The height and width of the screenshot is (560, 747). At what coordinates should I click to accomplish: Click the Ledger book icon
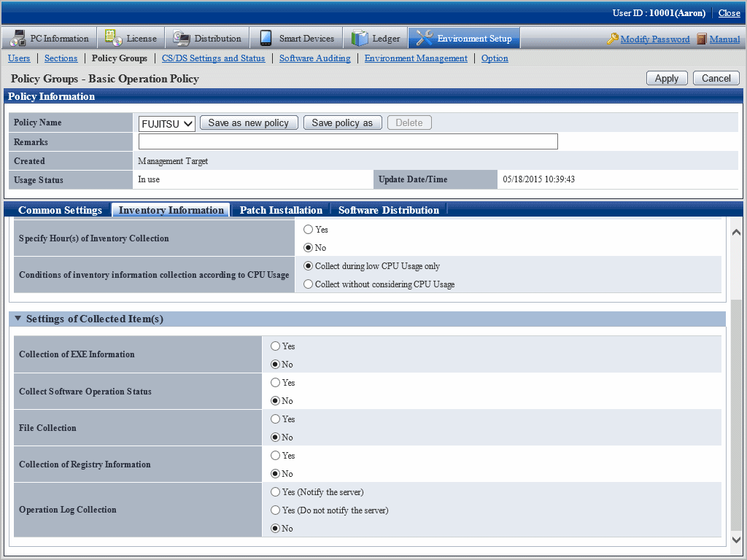[360, 39]
